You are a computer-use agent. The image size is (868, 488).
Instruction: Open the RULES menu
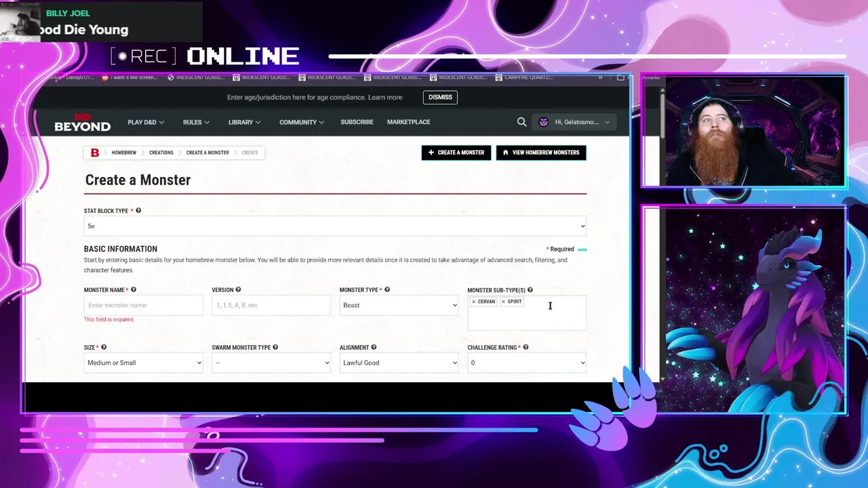196,122
